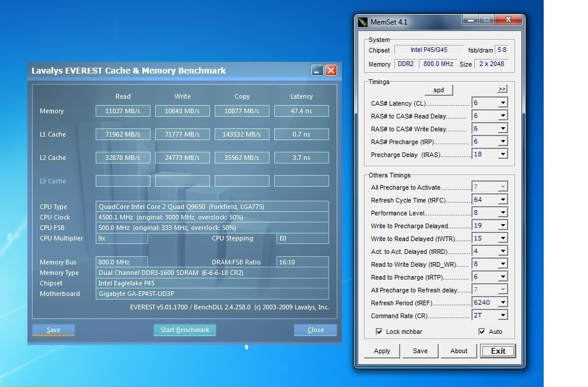588x387 pixels.
Task: Click the CPU Multiplier 9x field
Action: [x=122, y=238]
